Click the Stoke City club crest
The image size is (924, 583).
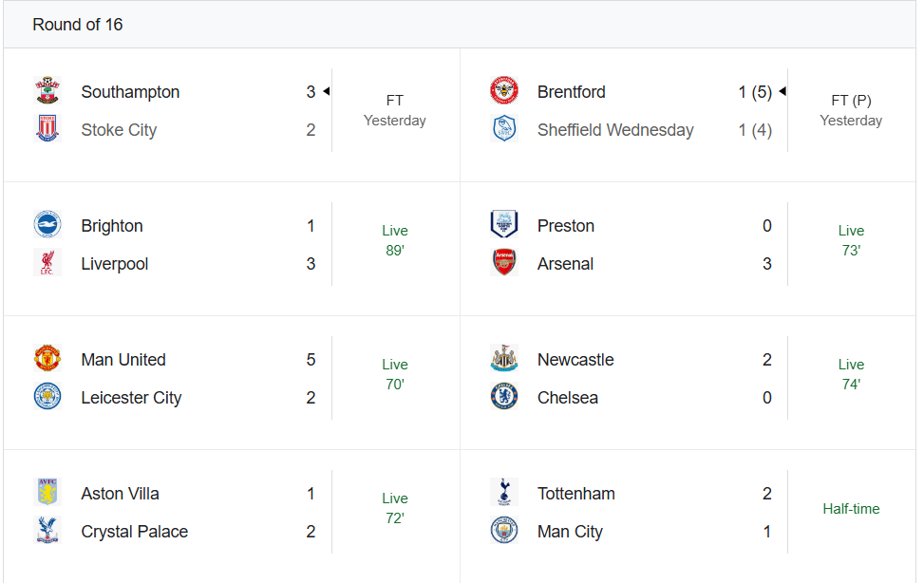coord(47,129)
